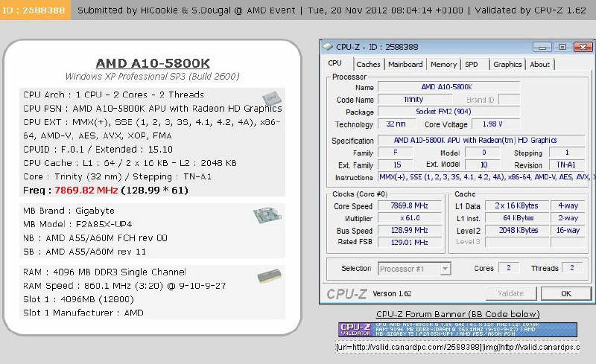Click the MB Model F2A85X-UP4 line
This screenshot has width=596, height=364.
point(77,224)
